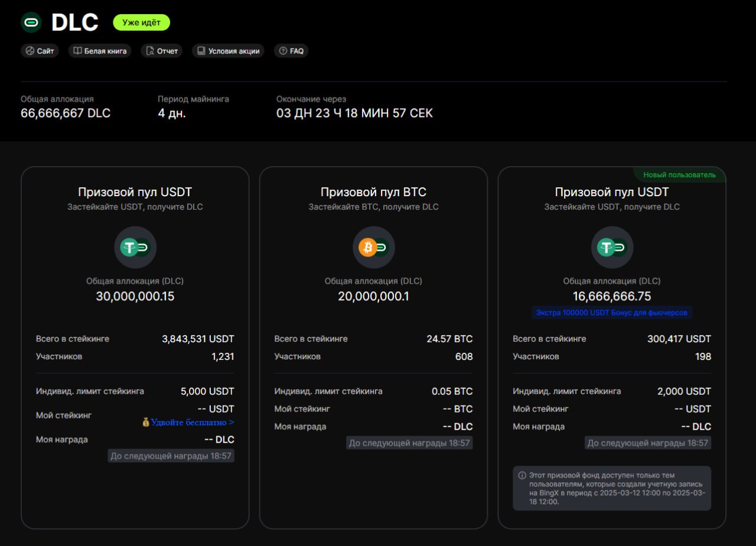Click the USDT/DLC icon in new user pool

point(612,248)
